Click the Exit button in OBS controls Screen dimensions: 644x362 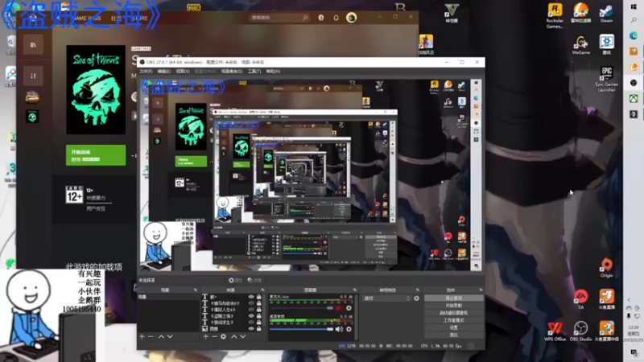coord(453,335)
